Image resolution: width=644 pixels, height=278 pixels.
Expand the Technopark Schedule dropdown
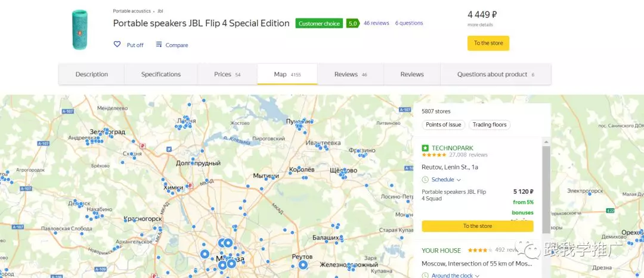[445, 180]
